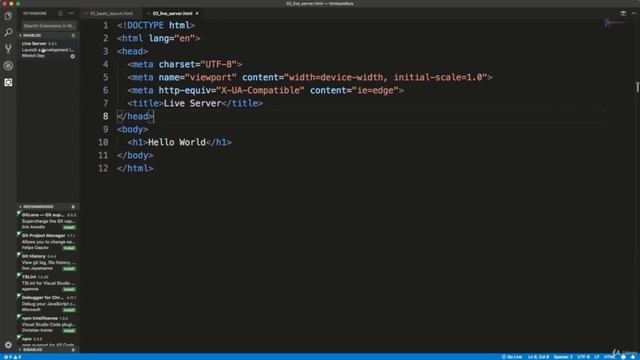Click the 'Live Server' title text in code

(192, 103)
